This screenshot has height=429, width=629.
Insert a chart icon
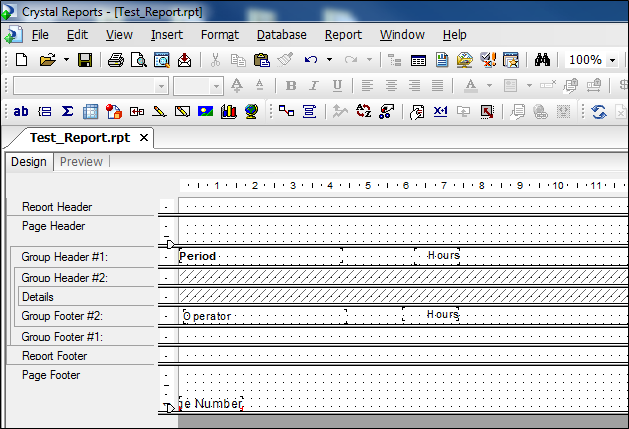(x=229, y=111)
